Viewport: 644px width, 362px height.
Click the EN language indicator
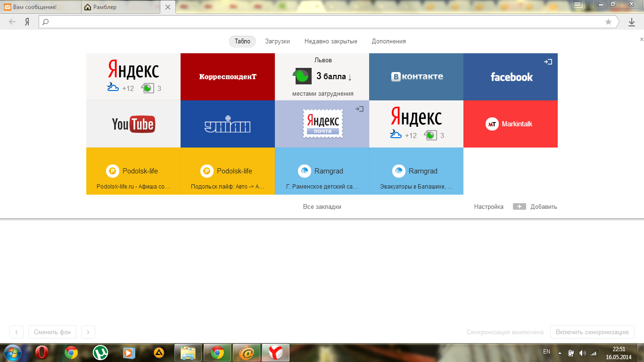coord(546,352)
